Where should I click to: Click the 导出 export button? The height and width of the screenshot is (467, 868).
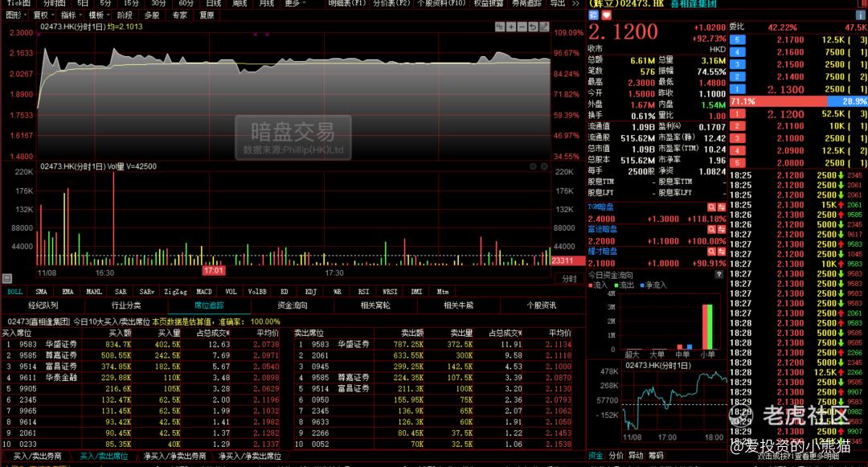click(558, 3)
